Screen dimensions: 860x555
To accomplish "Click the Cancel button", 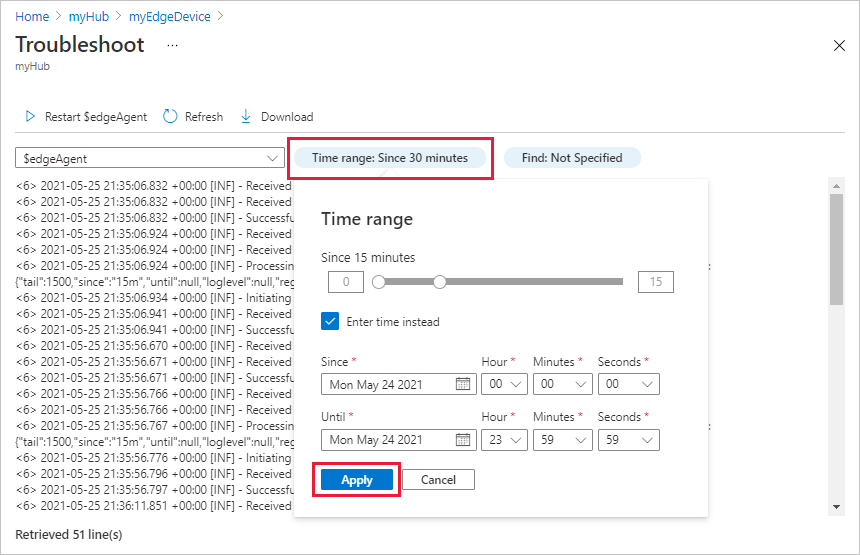I will (x=438, y=480).
